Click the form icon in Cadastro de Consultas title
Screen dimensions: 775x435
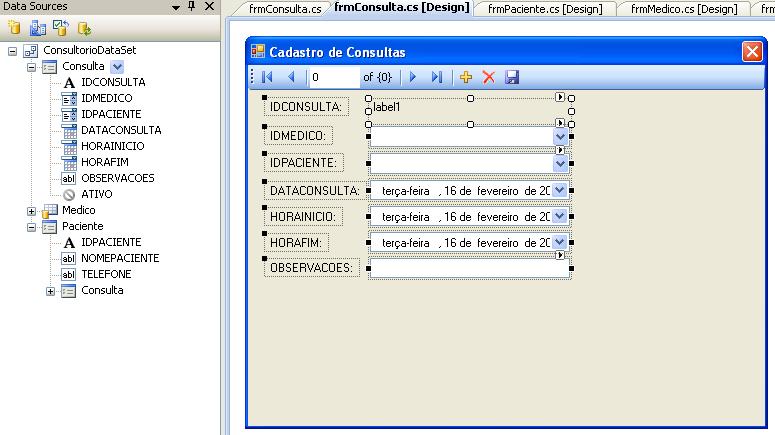[x=258, y=51]
